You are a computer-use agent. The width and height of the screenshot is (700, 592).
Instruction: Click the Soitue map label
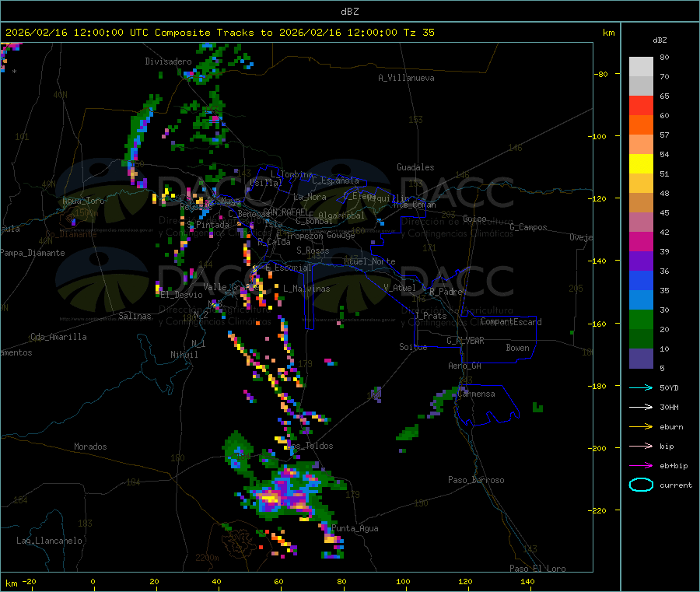coord(413,347)
